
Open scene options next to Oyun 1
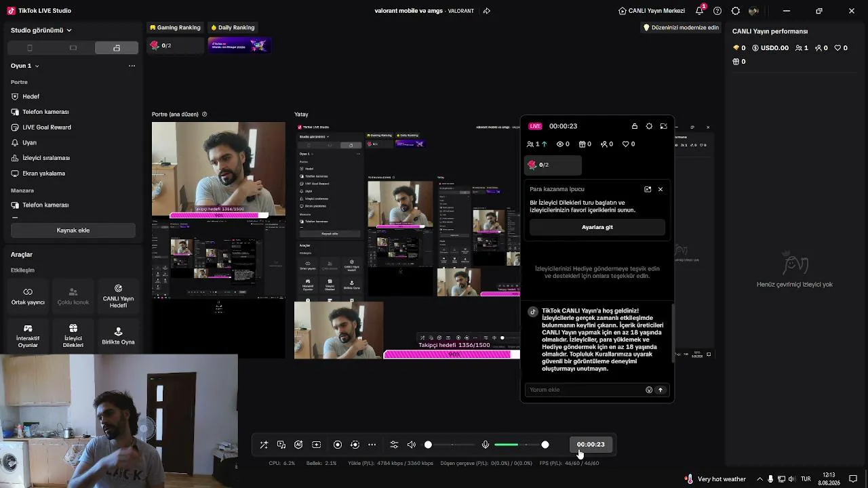[x=132, y=66]
